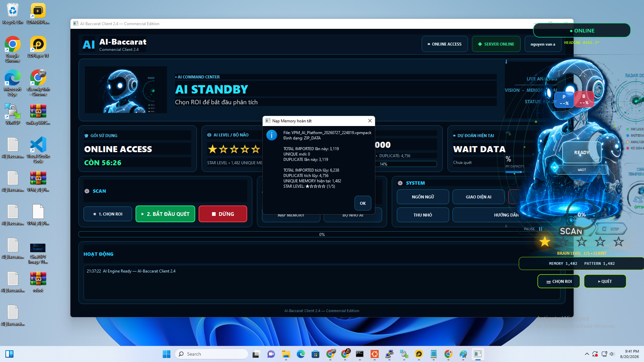Click the SCAN label in robot overlay

click(x=571, y=231)
